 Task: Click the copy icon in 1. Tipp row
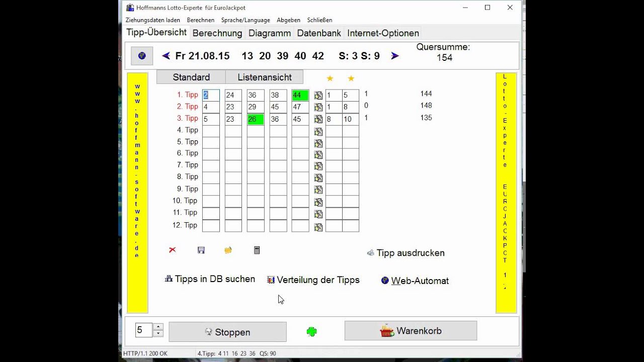point(318,96)
